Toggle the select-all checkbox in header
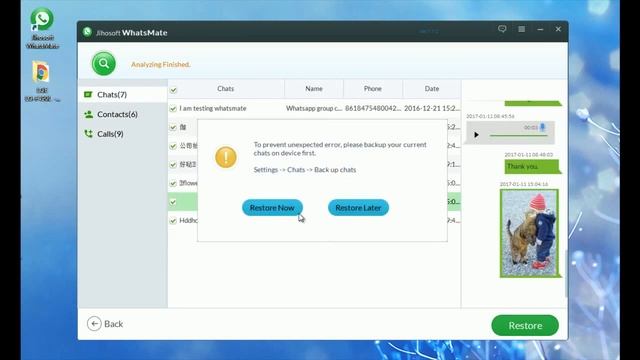The width and height of the screenshot is (640, 360). point(173,90)
